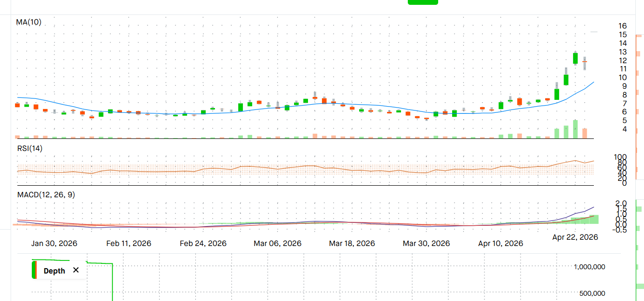Click price axis value 15
Viewport: 644px width, 301px height.
[x=623, y=34]
